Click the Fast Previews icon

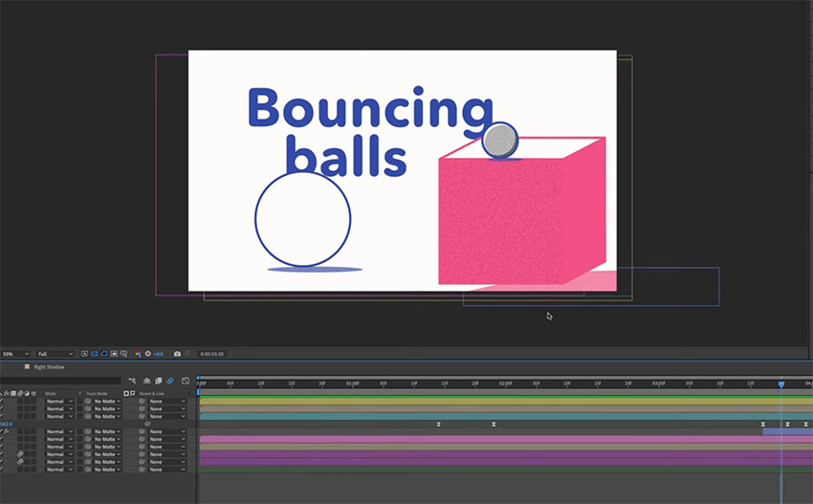coord(84,354)
